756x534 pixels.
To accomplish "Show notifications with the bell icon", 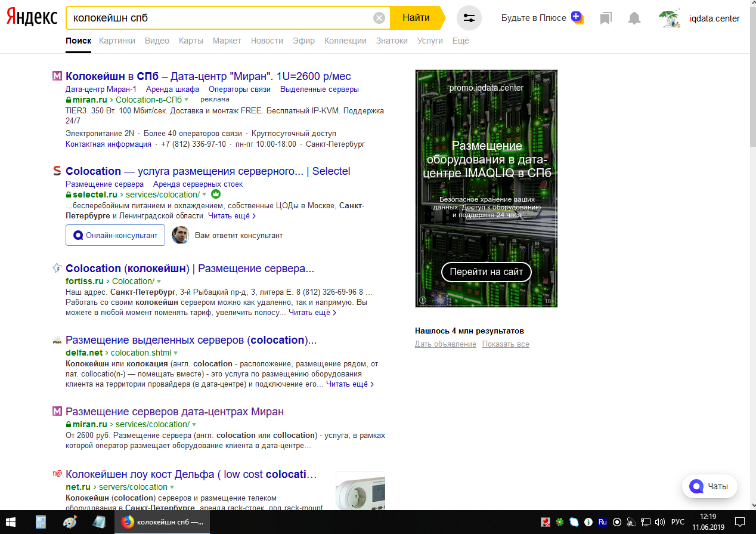I will (x=634, y=18).
